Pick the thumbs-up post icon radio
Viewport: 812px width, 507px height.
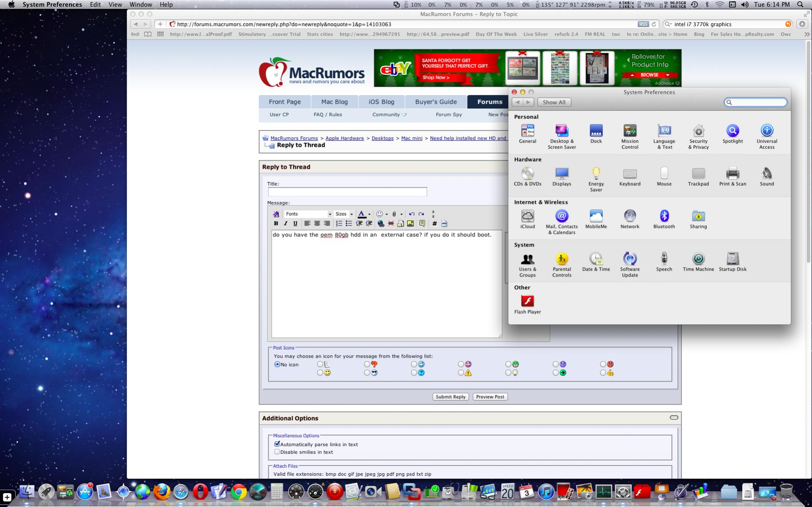pyautogui.click(x=603, y=373)
